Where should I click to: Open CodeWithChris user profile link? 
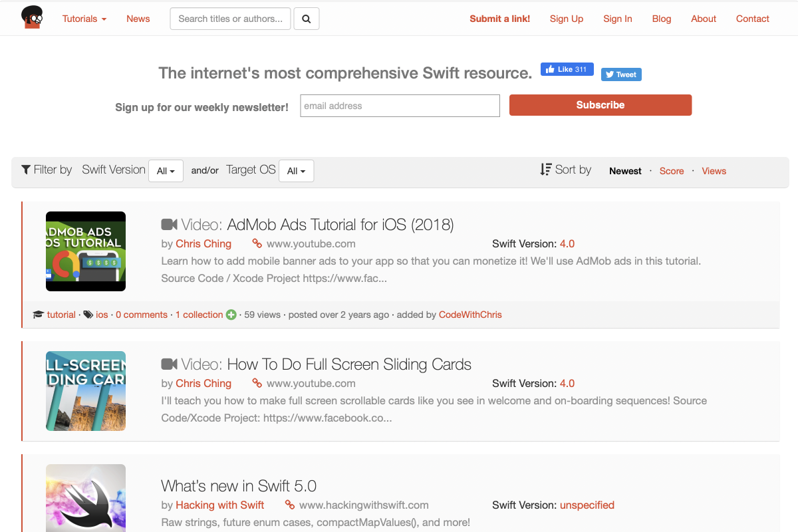(x=470, y=315)
